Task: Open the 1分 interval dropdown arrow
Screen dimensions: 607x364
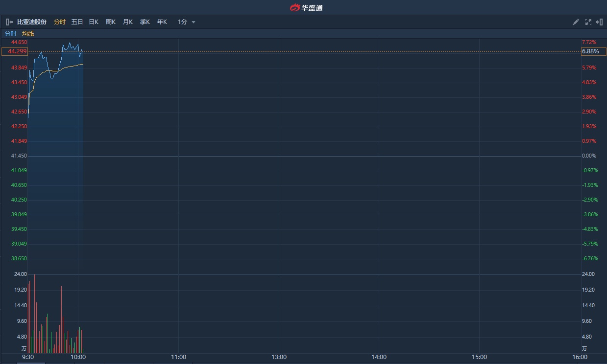Action: tap(194, 22)
